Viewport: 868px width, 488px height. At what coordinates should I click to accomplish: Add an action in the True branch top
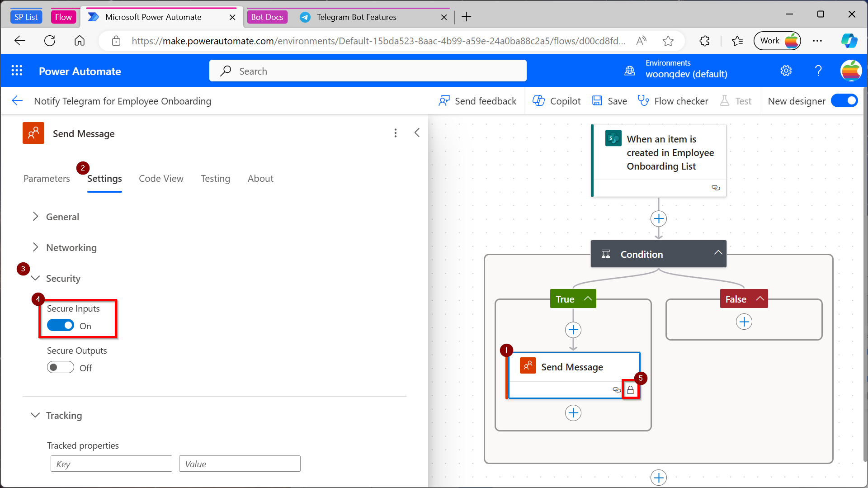point(573,330)
